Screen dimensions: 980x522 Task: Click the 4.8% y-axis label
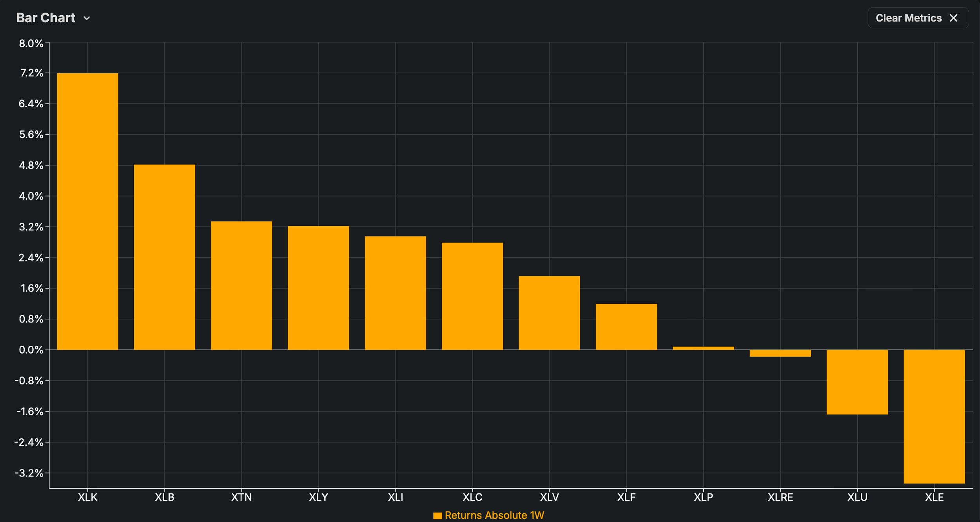(31, 165)
